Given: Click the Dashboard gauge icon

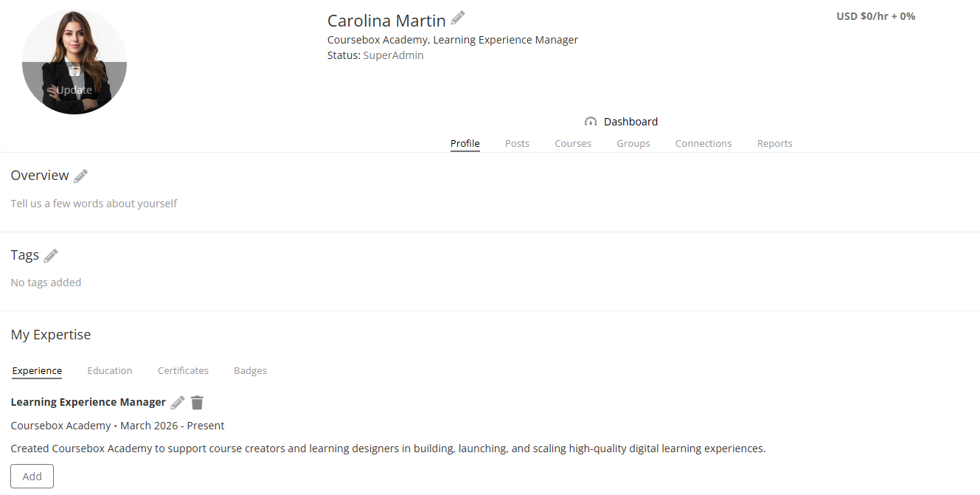Looking at the screenshot, I should pos(590,122).
